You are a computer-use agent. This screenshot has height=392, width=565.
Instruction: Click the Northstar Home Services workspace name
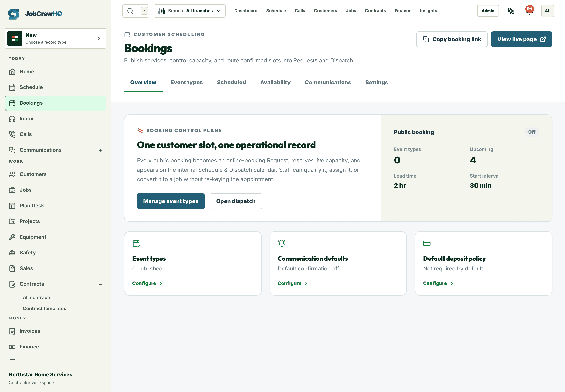(41, 375)
